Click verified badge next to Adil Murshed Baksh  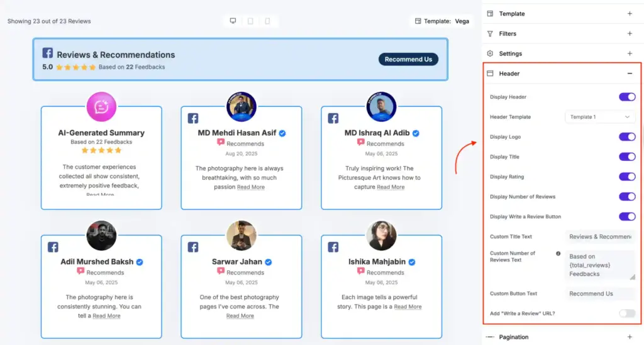click(140, 261)
